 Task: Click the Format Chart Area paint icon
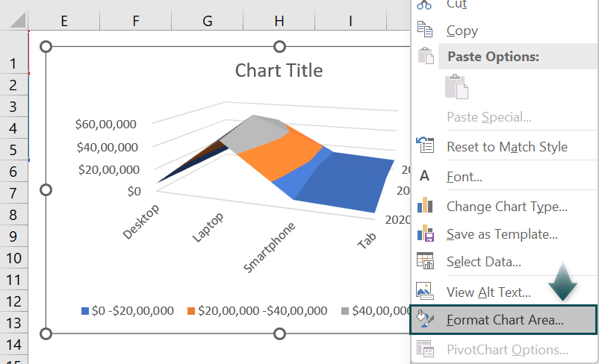coord(425,319)
